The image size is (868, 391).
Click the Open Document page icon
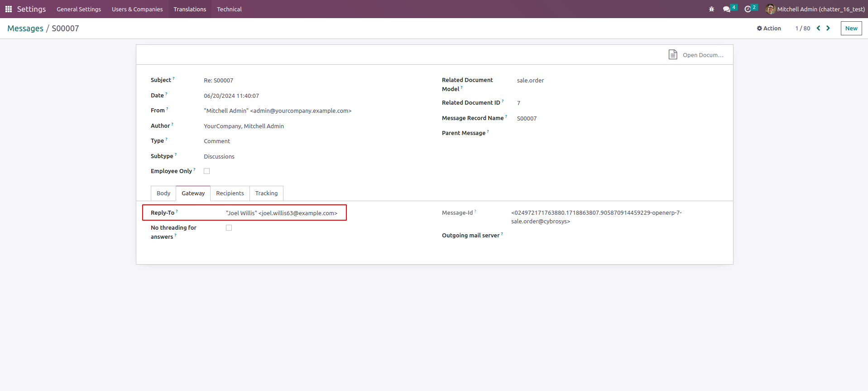click(673, 55)
